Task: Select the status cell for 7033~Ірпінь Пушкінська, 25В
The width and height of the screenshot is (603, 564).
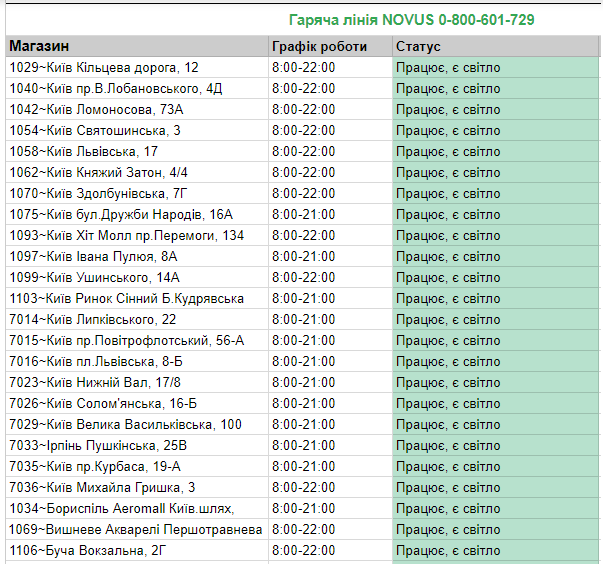Action: click(x=495, y=446)
